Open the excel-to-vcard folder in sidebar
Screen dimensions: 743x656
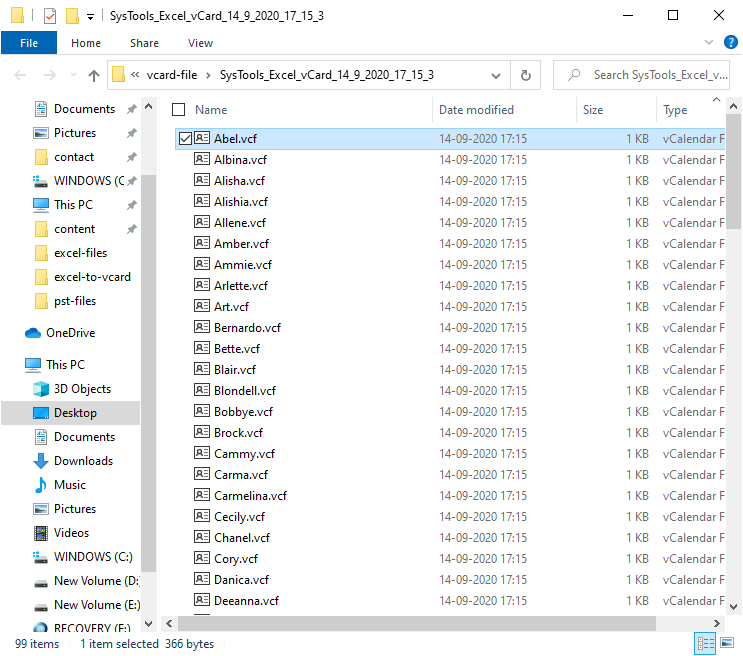[92, 277]
